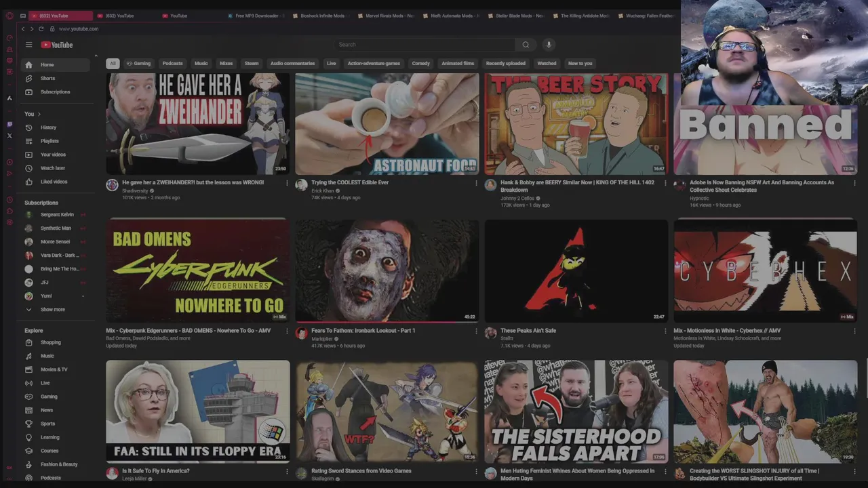This screenshot has height=488, width=868.
Task: Start voice search with the microphone
Action: tap(549, 45)
